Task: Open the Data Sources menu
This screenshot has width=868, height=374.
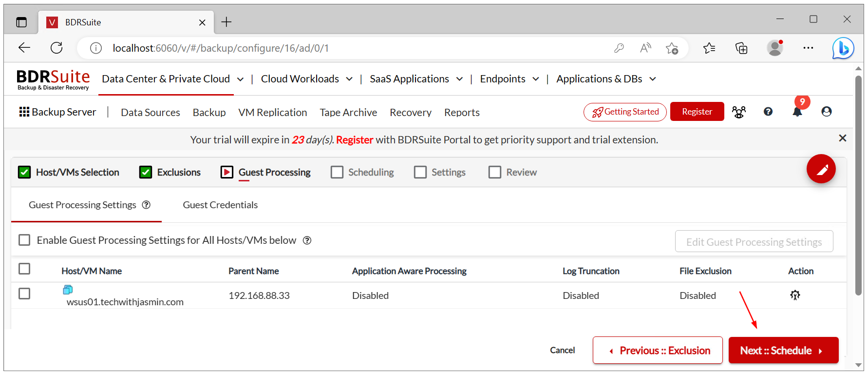Action: pos(151,113)
